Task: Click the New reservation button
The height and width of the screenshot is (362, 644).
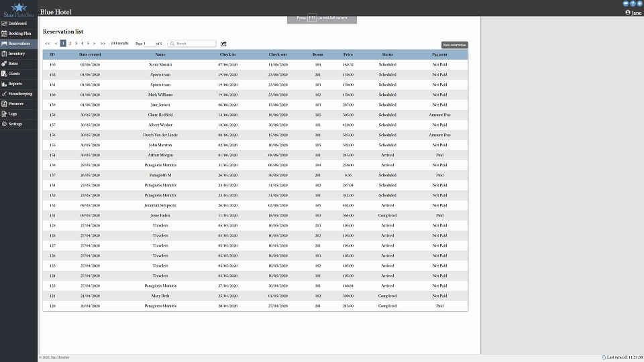Action: point(454,45)
